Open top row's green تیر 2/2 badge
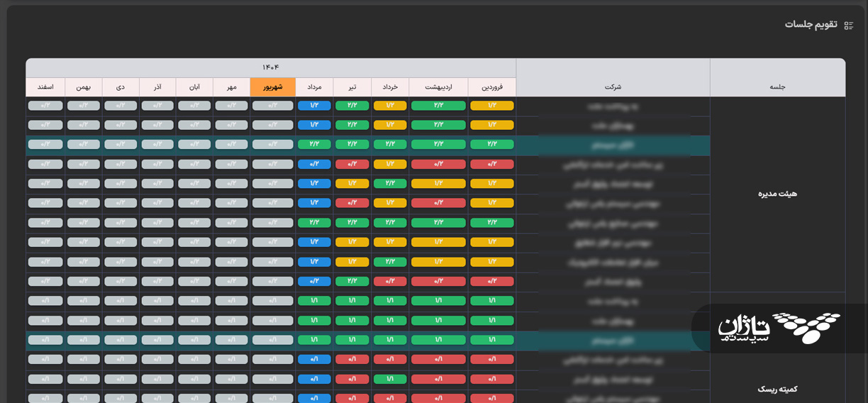Image resolution: width=868 pixels, height=403 pixels. (352, 106)
